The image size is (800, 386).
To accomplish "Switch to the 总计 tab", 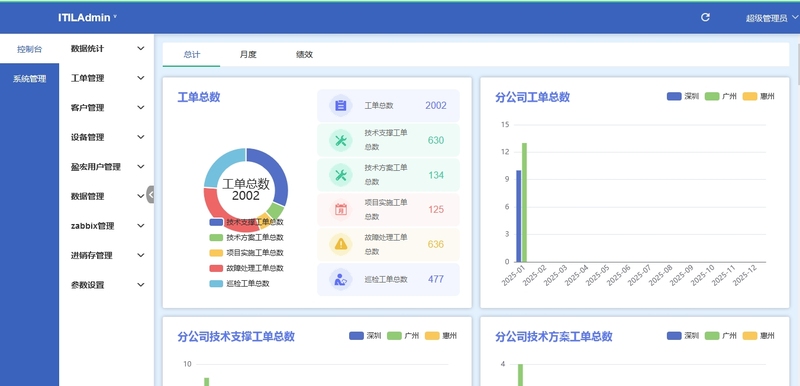I will pos(191,55).
